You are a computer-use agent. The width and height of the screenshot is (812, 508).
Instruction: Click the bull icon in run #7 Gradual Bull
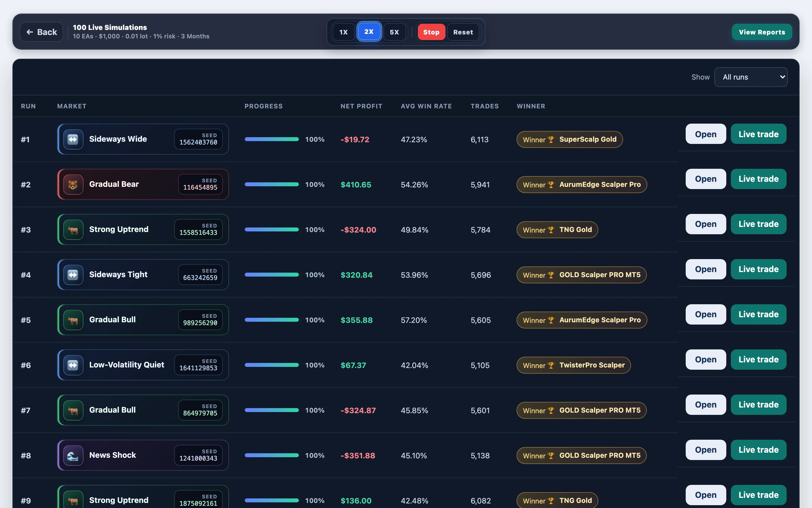point(73,410)
